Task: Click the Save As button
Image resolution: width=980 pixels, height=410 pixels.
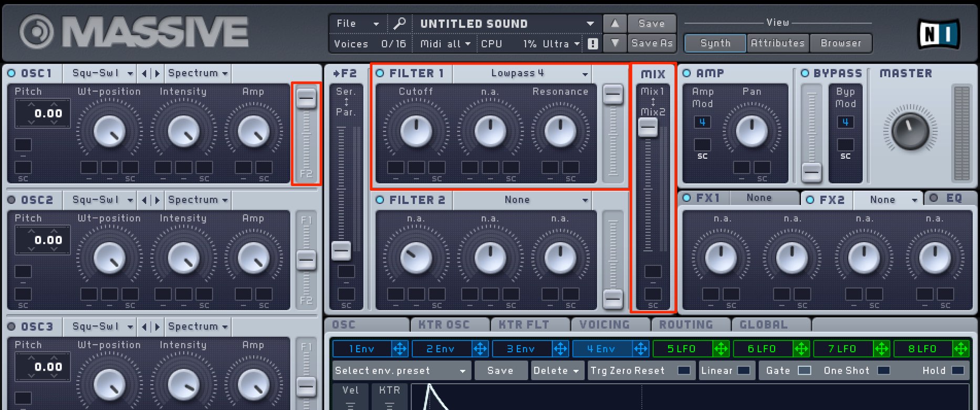Action: click(x=652, y=43)
